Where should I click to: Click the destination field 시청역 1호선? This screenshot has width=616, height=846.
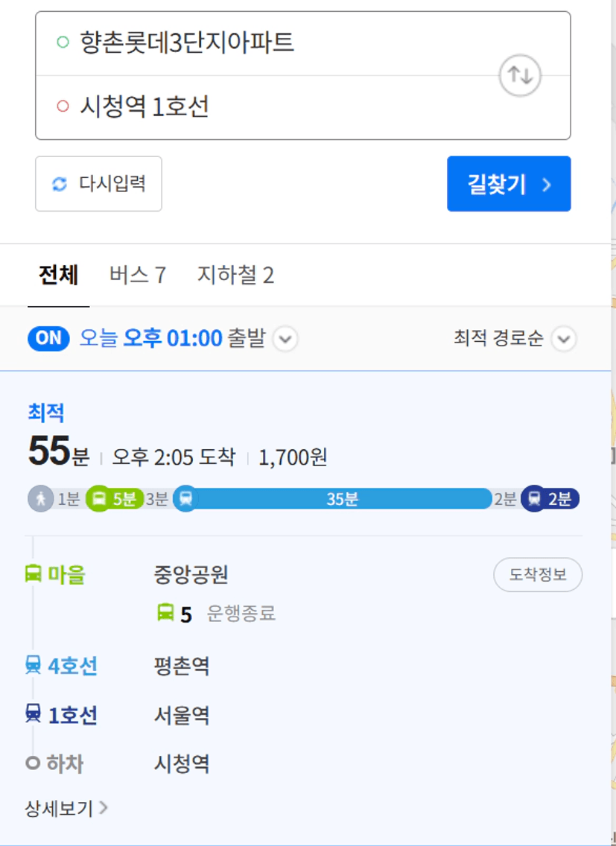[x=303, y=106]
